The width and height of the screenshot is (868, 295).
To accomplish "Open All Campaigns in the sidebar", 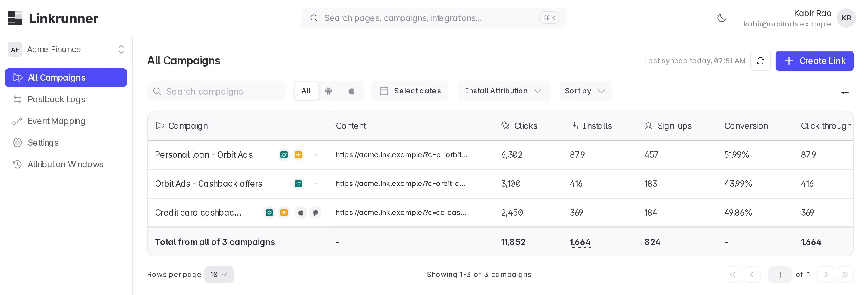I will point(66,78).
